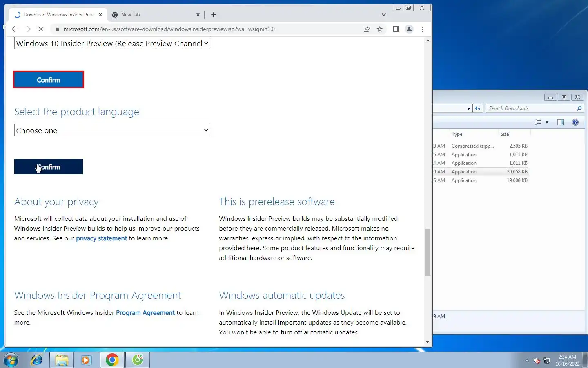Open the Windows 10 Insider Preview edition dropdown
The width and height of the screenshot is (588, 368).
pyautogui.click(x=112, y=43)
